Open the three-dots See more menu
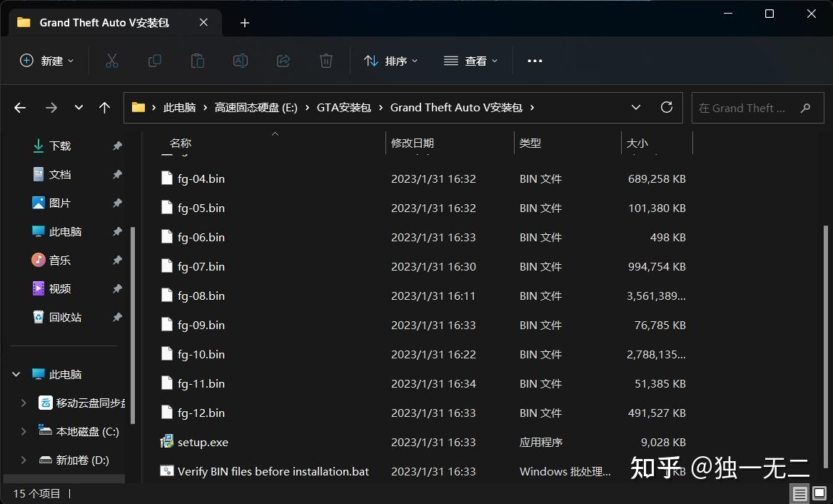The height and width of the screenshot is (504, 833). [535, 61]
